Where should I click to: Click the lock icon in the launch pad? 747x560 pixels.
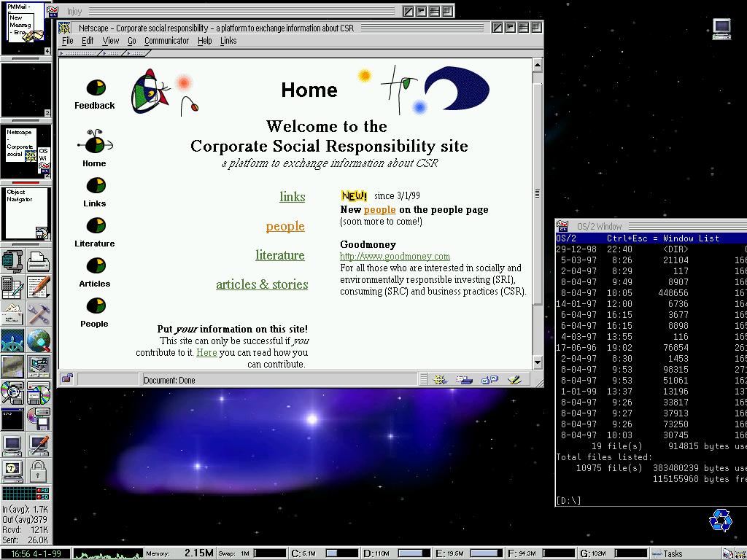coord(39,469)
